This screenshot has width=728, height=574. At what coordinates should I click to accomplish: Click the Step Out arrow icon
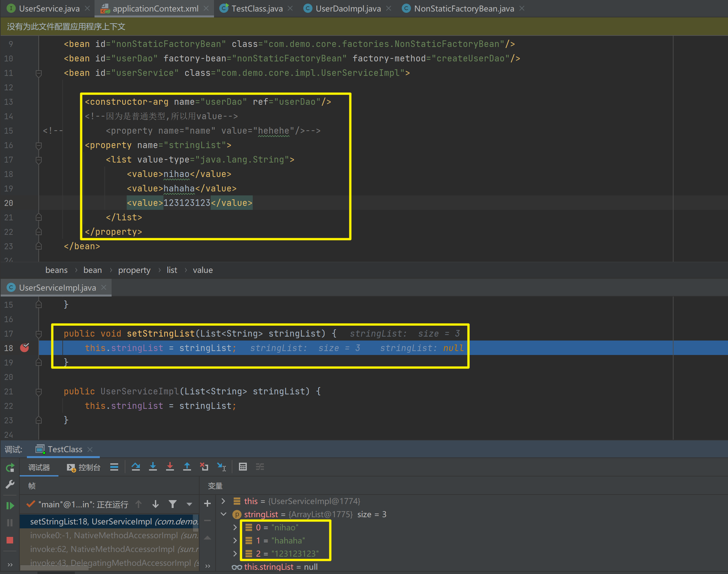point(187,467)
